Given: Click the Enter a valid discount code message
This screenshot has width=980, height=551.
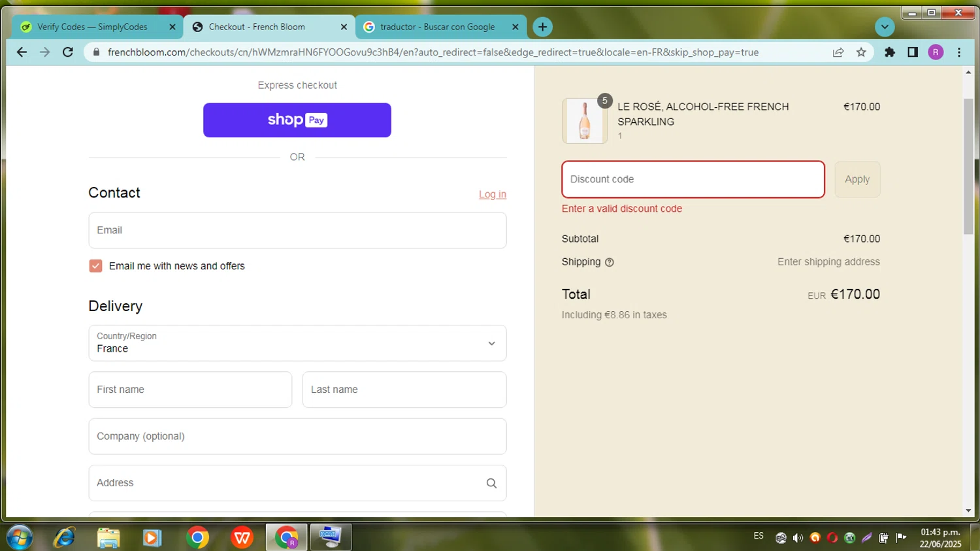Looking at the screenshot, I should pyautogui.click(x=622, y=209).
